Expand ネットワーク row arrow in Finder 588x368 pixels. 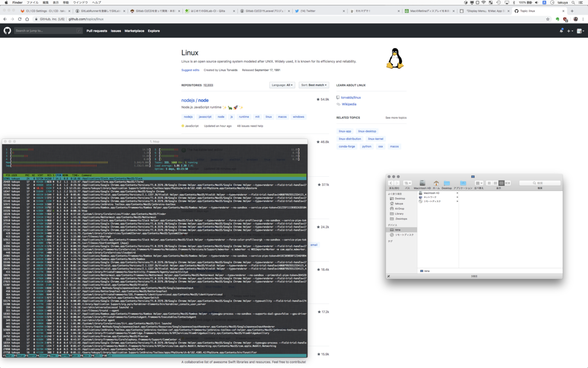click(457, 197)
